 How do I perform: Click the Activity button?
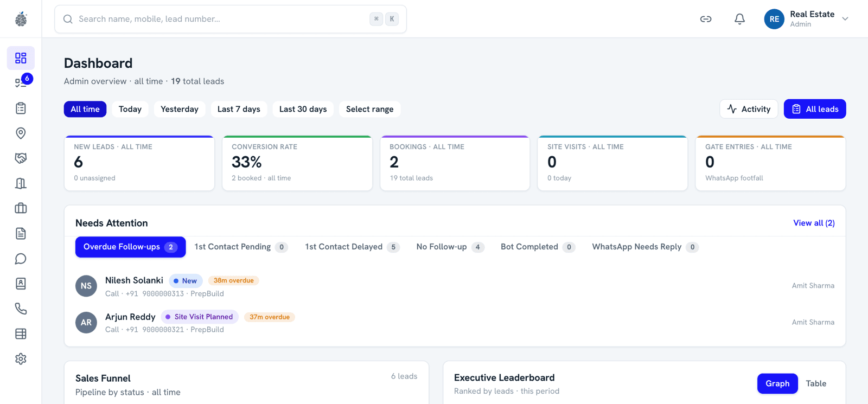pos(749,109)
